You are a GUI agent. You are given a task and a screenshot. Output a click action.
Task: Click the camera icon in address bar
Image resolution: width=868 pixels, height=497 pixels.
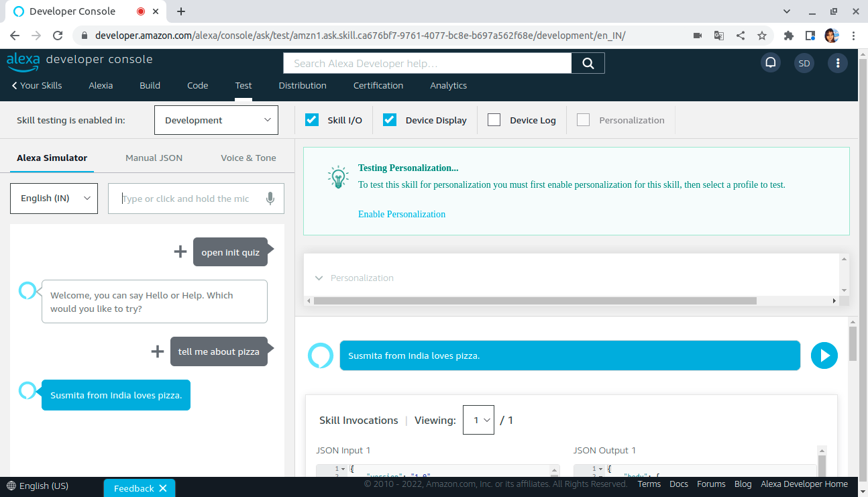[x=698, y=36]
